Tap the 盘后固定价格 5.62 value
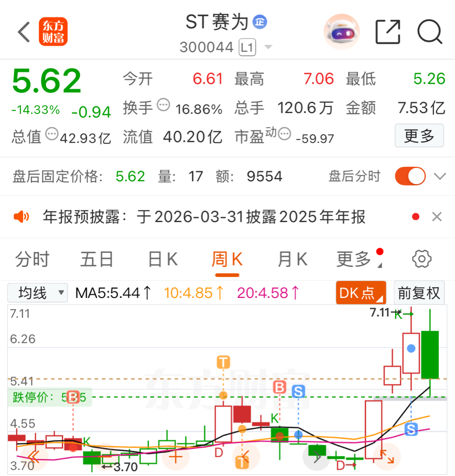 (130, 176)
